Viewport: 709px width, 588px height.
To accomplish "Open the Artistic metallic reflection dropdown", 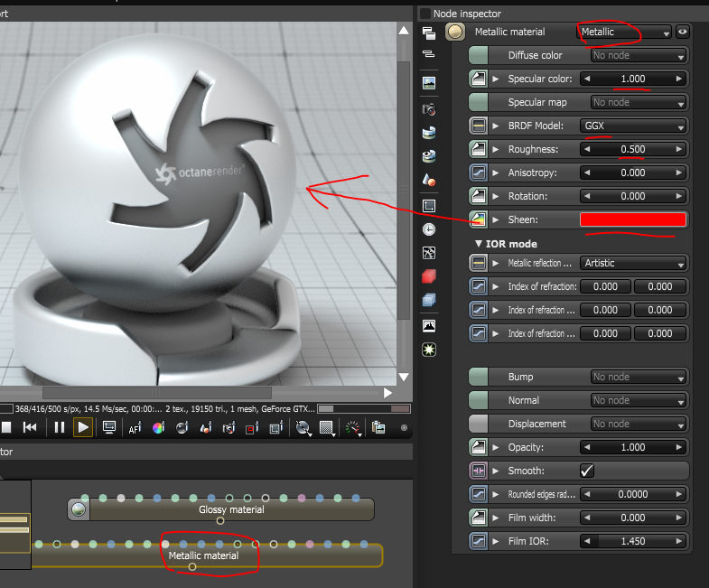I will [633, 263].
